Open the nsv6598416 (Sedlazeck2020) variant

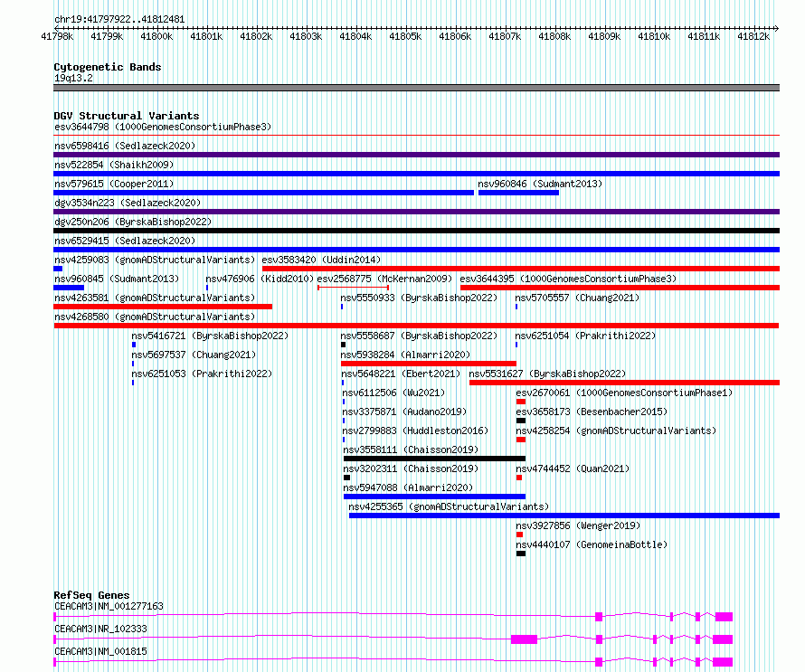point(125,146)
